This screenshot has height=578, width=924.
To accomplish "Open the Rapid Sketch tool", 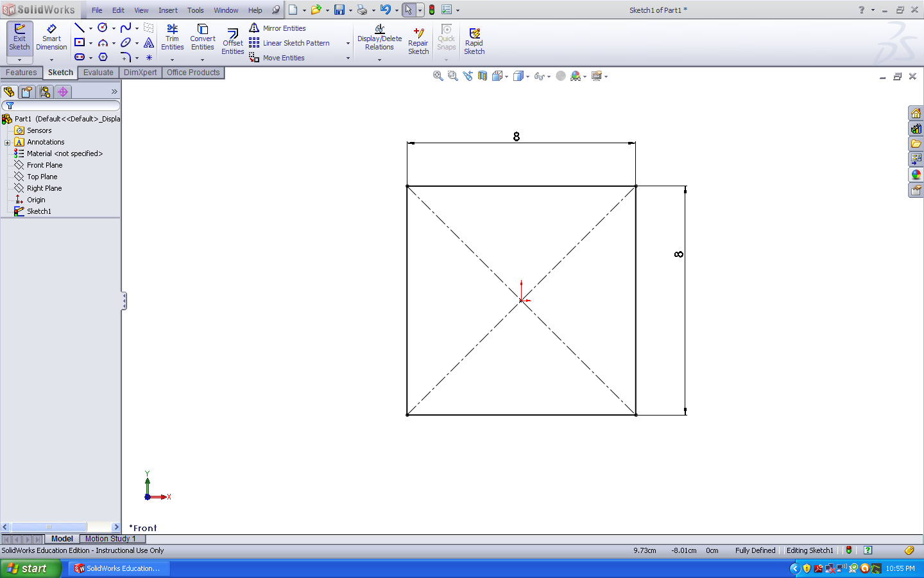I will click(x=474, y=42).
